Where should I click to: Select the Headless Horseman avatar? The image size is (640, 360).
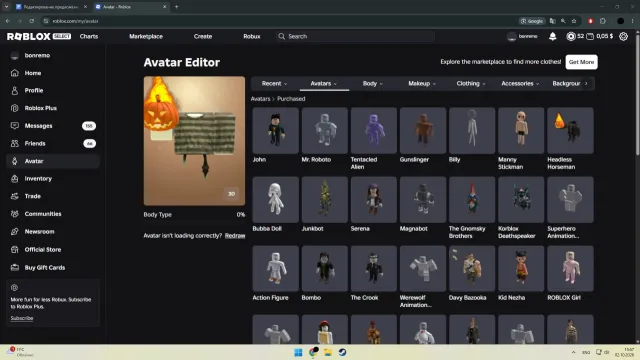570,131
